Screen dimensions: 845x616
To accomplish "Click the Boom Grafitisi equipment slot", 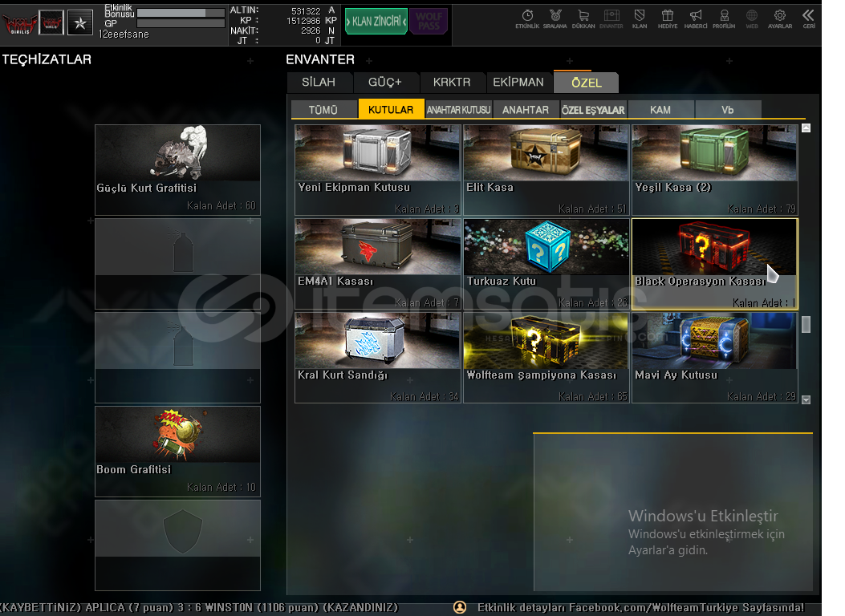I will point(178,452).
